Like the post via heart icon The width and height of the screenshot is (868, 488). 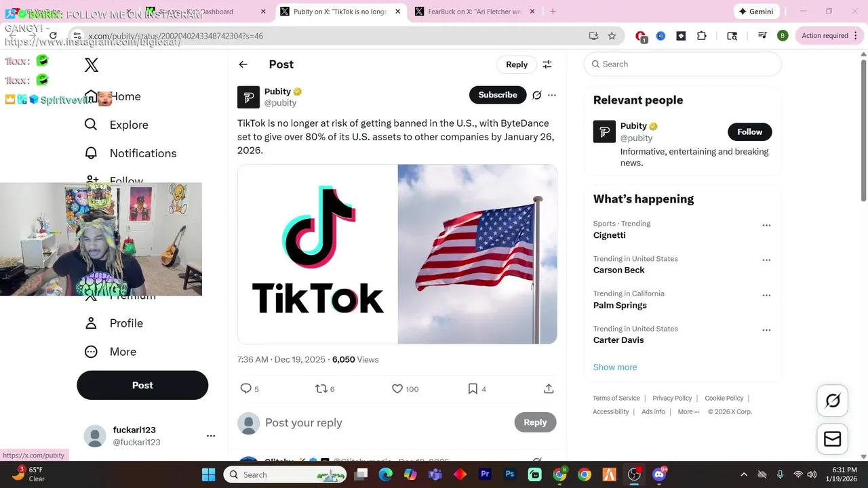[x=397, y=388]
